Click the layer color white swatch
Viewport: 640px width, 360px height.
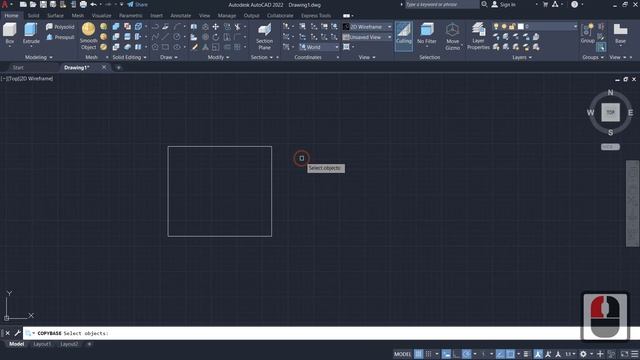pyautogui.click(x=520, y=27)
